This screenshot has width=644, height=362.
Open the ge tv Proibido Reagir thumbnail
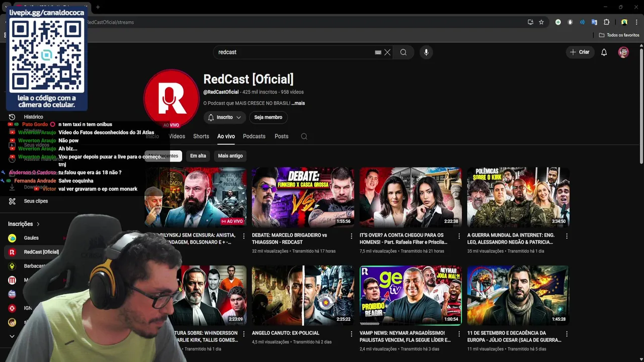pyautogui.click(x=411, y=295)
